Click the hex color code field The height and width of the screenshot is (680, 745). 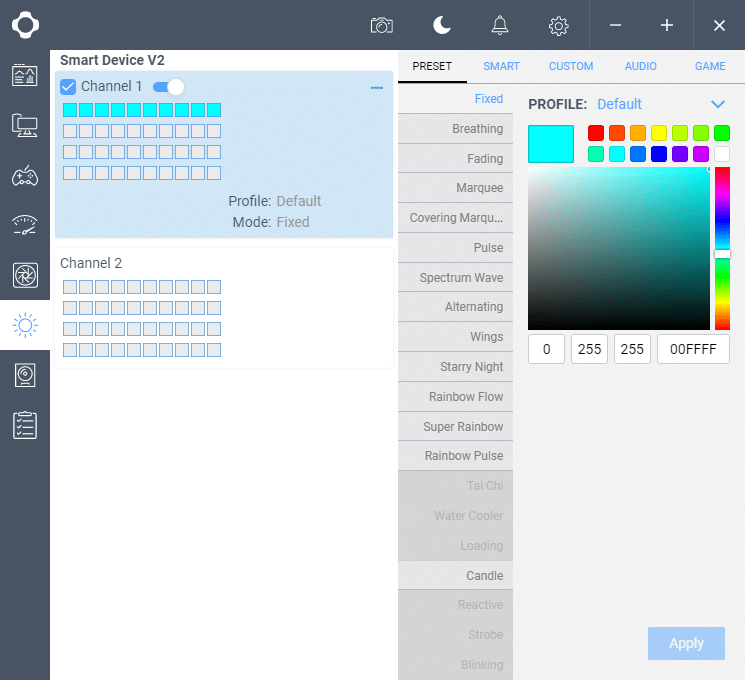[693, 349]
